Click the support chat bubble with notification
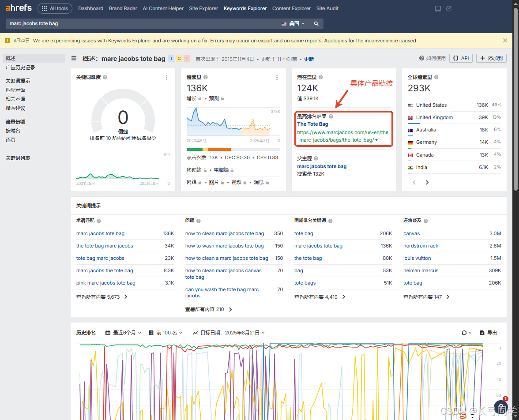The width and height of the screenshot is (519, 420). pos(501,406)
